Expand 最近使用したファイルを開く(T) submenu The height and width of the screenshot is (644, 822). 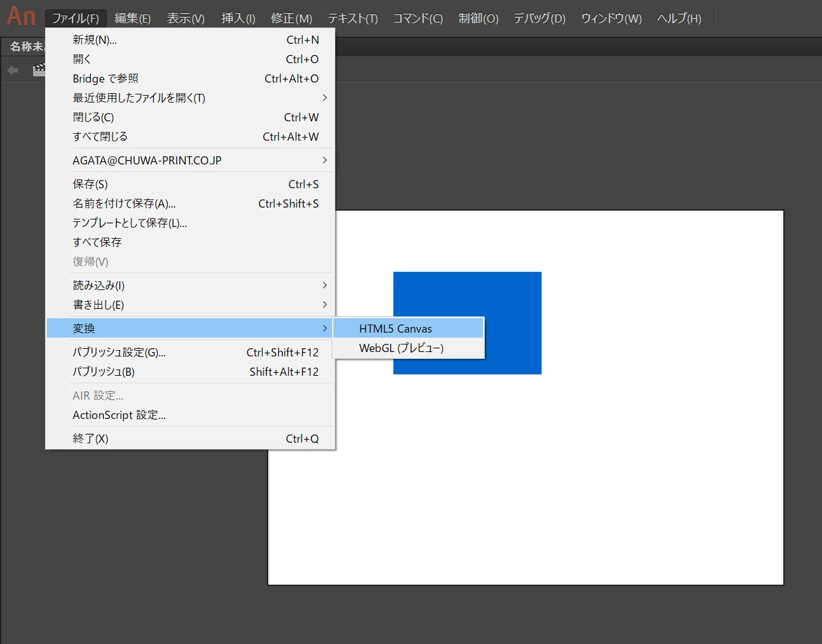tap(191, 98)
